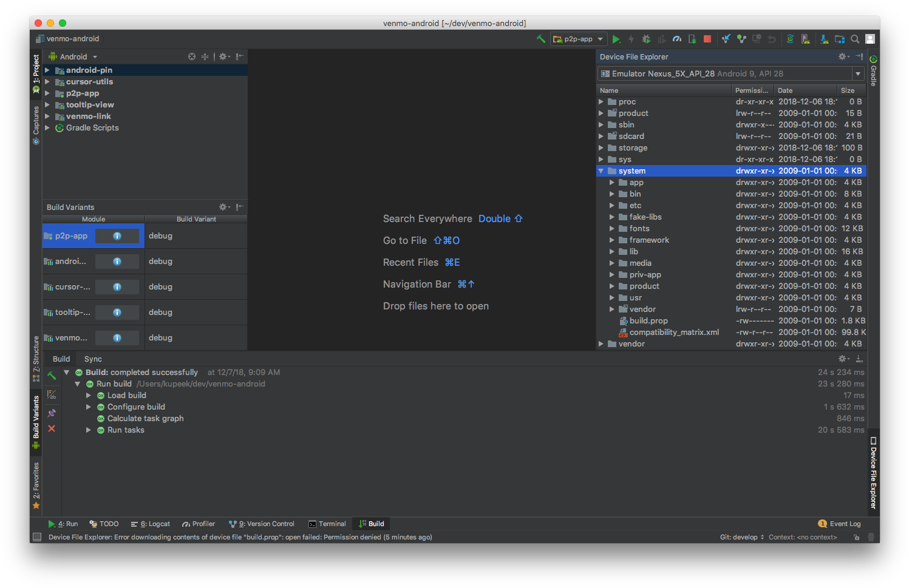Toggle the Z: Structure side panel

(36, 358)
